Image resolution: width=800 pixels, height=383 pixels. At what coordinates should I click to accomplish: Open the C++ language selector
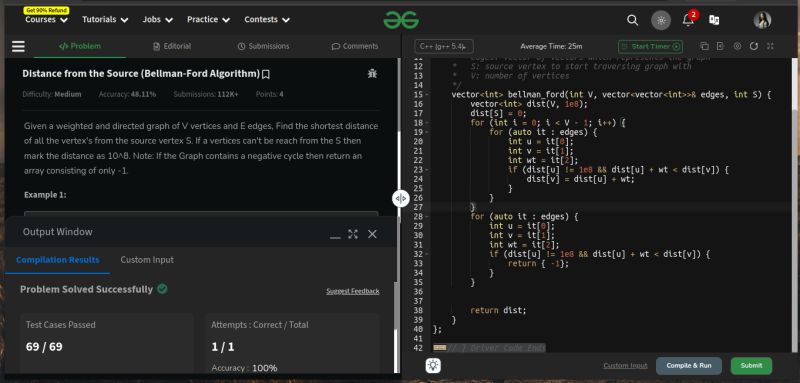click(x=443, y=46)
